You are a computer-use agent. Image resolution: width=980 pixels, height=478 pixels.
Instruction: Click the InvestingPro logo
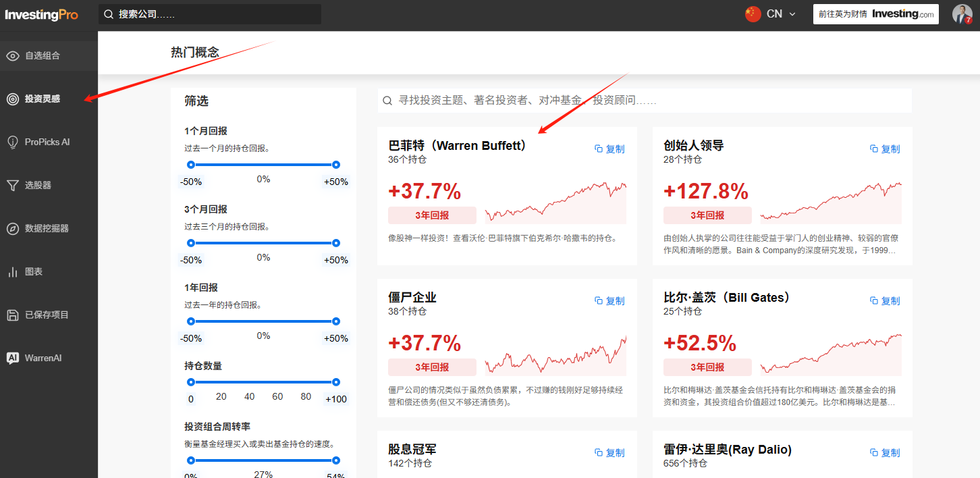pyautogui.click(x=42, y=14)
